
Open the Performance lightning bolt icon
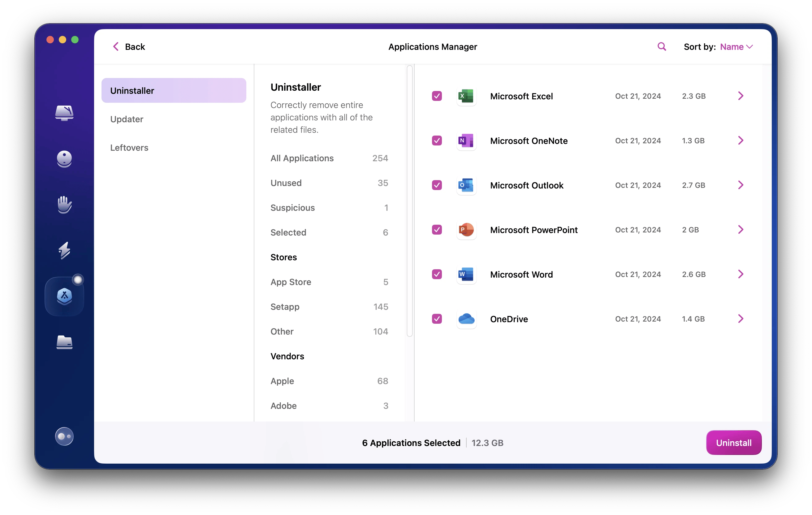click(64, 251)
